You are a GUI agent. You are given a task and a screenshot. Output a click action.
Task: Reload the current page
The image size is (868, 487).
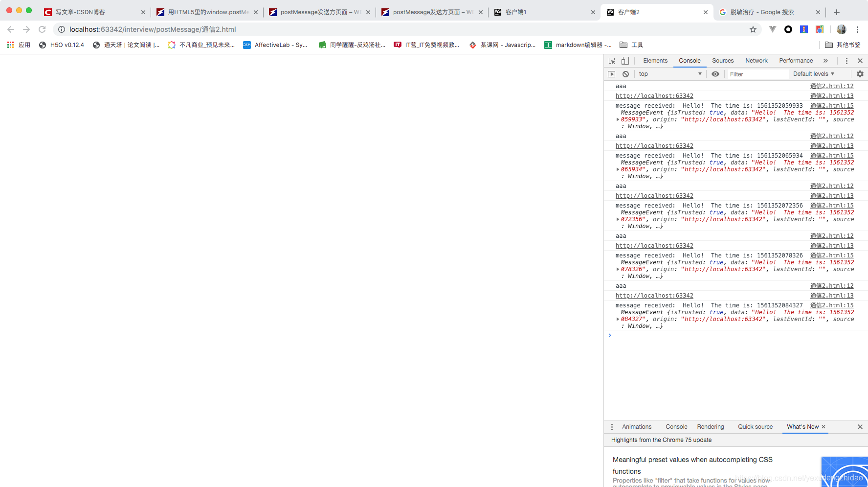42,29
